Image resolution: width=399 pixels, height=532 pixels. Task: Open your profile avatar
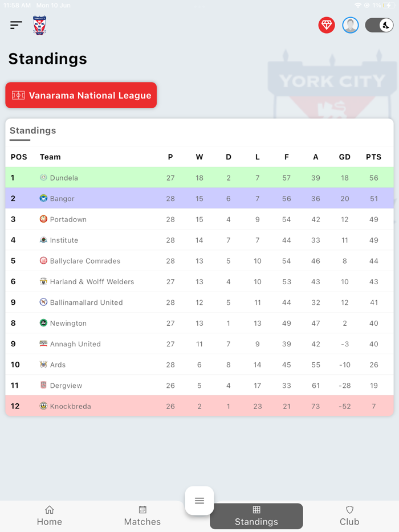pyautogui.click(x=351, y=25)
